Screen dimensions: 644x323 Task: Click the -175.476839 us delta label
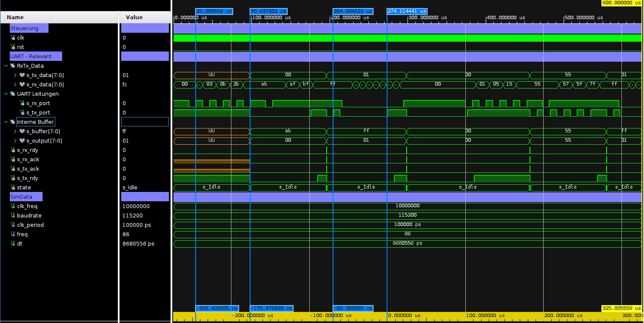point(272,308)
